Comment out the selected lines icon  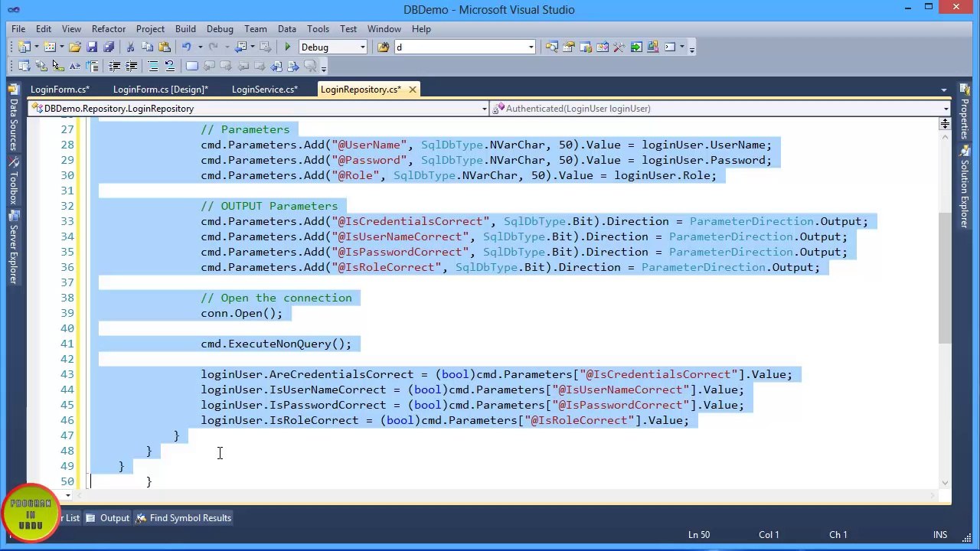point(152,66)
